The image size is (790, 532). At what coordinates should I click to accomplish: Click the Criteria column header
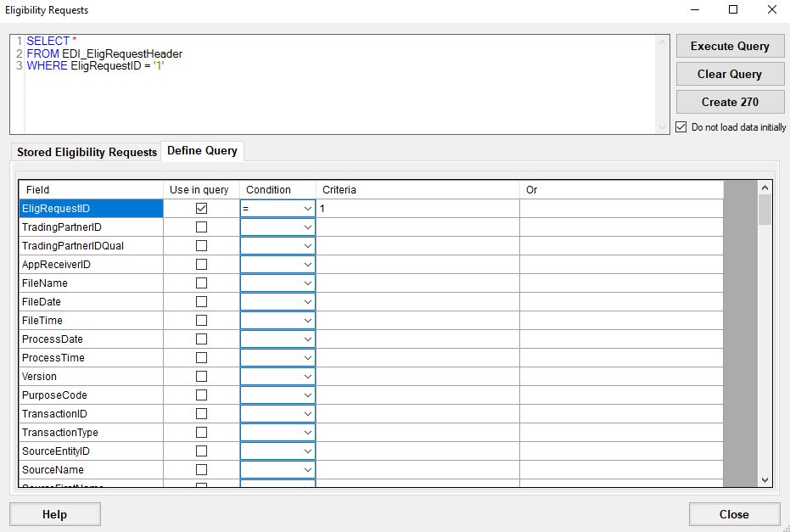tap(417, 190)
